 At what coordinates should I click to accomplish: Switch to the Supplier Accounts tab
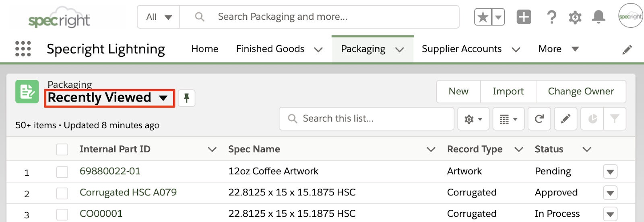pos(462,49)
